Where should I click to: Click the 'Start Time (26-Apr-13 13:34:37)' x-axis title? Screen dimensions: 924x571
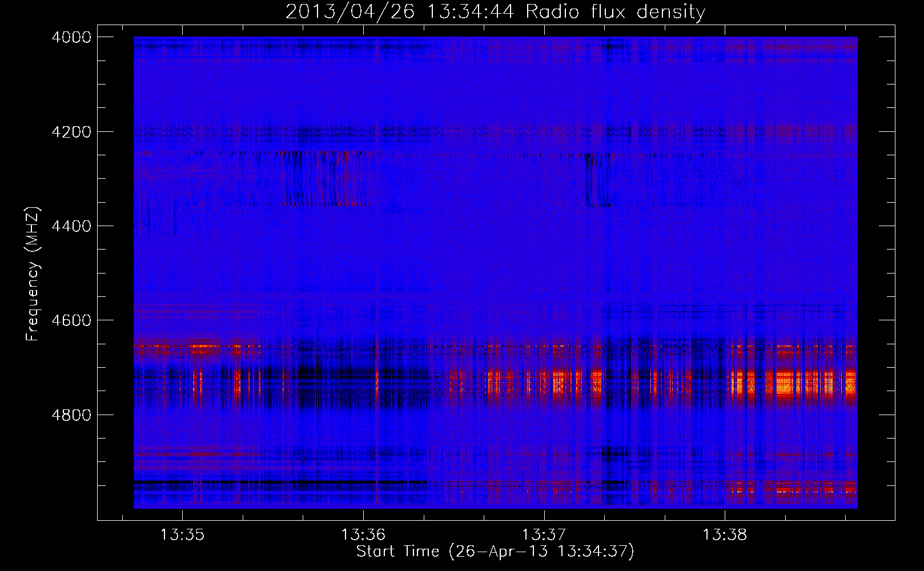495,552
